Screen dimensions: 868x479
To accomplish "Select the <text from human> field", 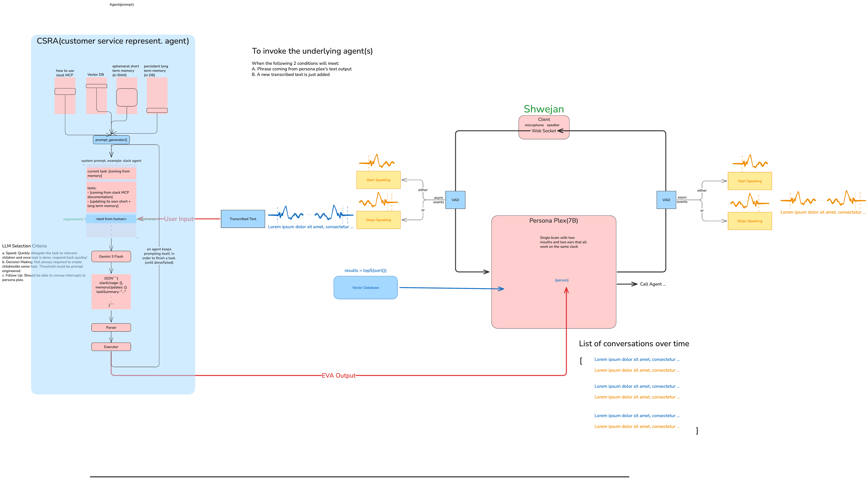I will 111,219.
